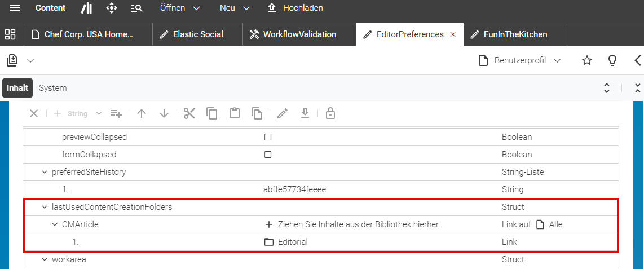The height and width of the screenshot is (269, 644).
Task: Move property down with arrow
Action: pos(164,113)
